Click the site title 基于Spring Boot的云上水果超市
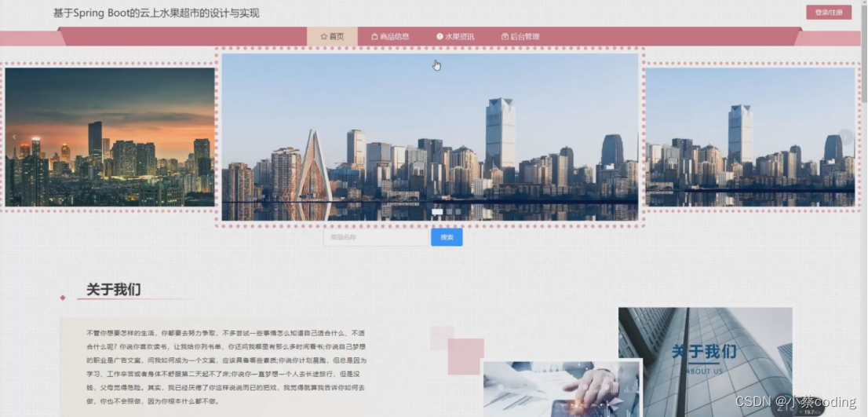 coord(157,13)
